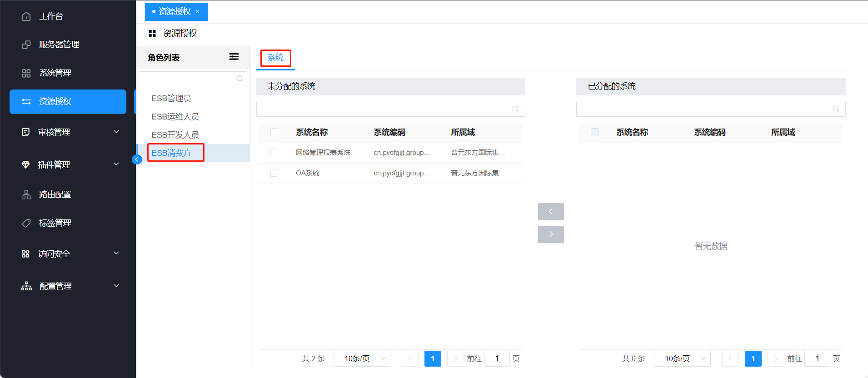Click the 路由配置 sidebar icon

pos(26,194)
